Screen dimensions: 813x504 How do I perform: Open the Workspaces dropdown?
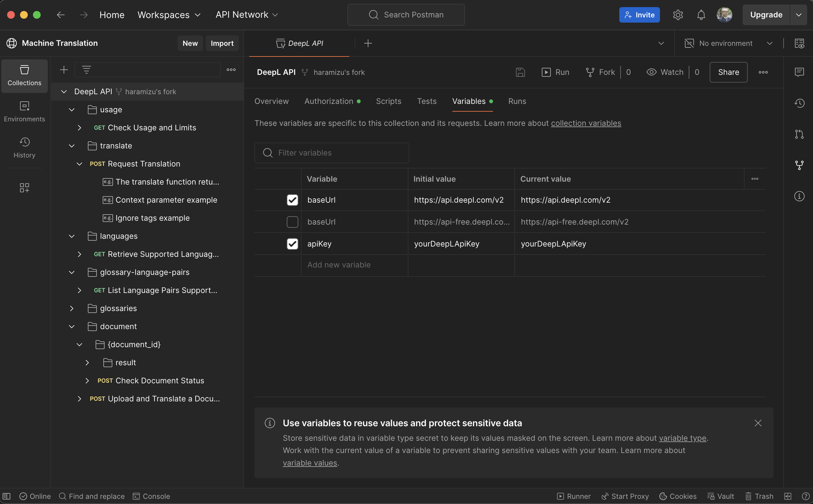pos(169,15)
